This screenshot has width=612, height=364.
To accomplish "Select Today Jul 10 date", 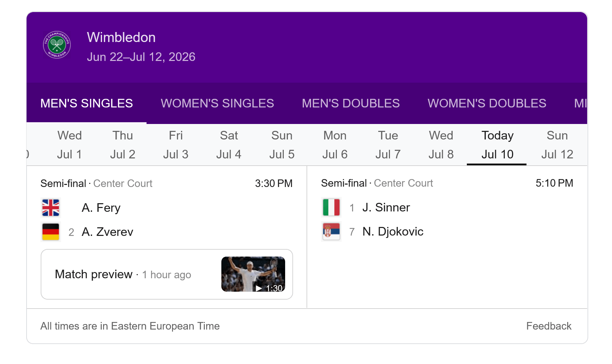I will (x=497, y=145).
